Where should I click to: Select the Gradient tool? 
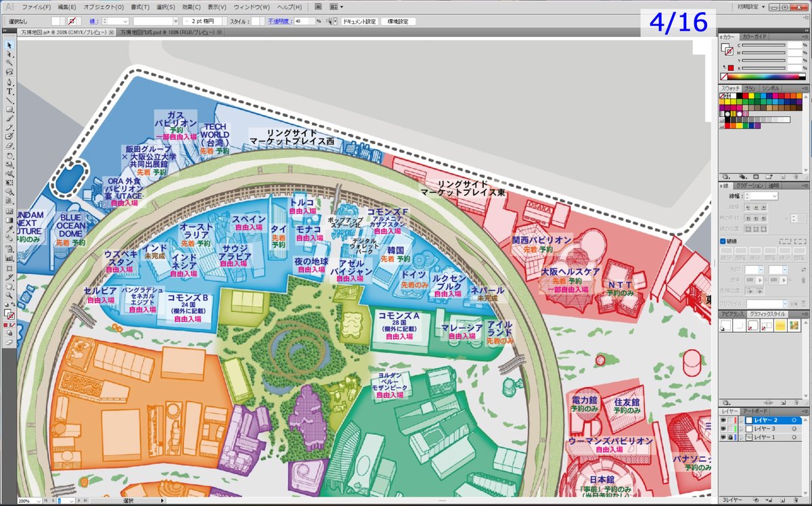click(x=9, y=220)
